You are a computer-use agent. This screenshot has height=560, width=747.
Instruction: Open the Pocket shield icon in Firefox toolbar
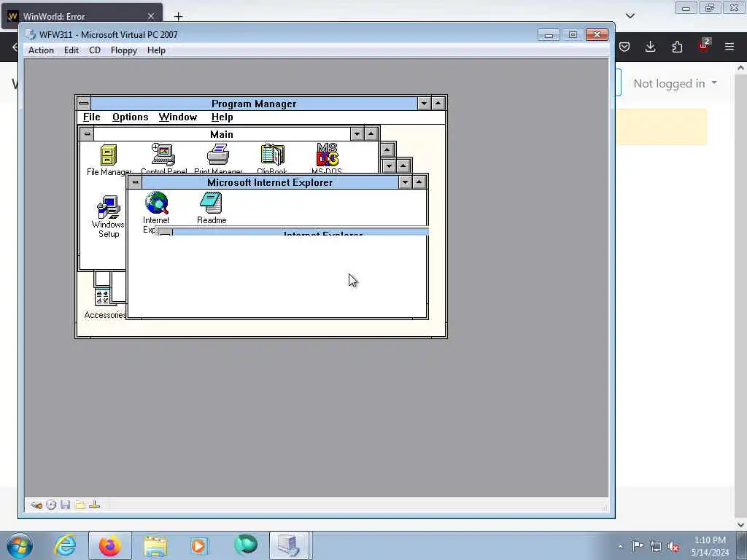(624, 47)
